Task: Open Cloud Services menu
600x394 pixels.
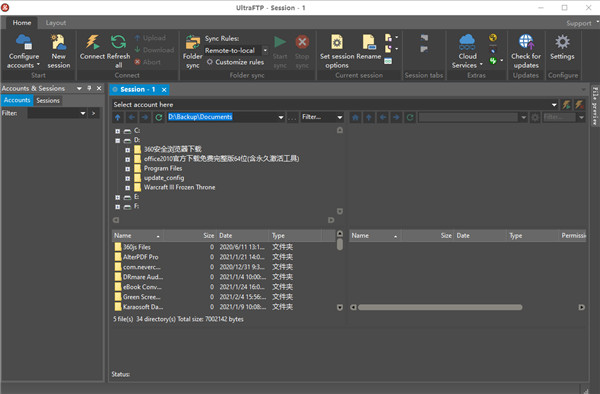Action: 467,51
